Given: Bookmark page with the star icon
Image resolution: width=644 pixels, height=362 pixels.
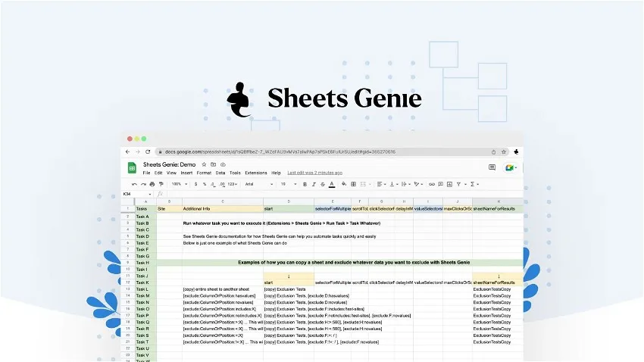Looking at the screenshot, I should (504, 152).
